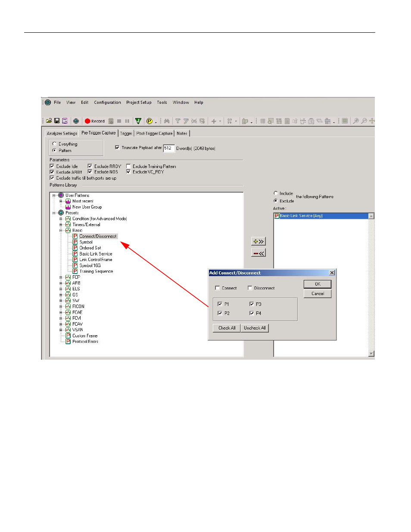Select the Include radio button

(x=276, y=193)
